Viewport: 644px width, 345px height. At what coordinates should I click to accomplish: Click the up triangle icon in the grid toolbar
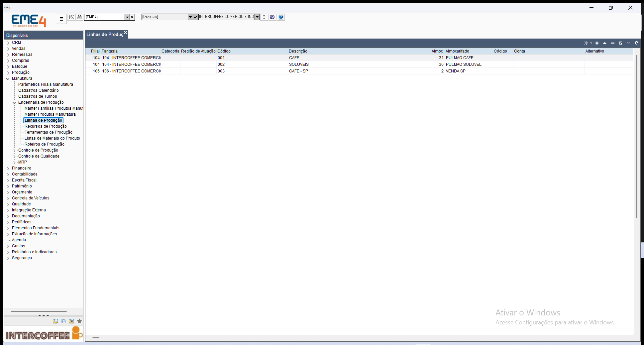tap(605, 43)
